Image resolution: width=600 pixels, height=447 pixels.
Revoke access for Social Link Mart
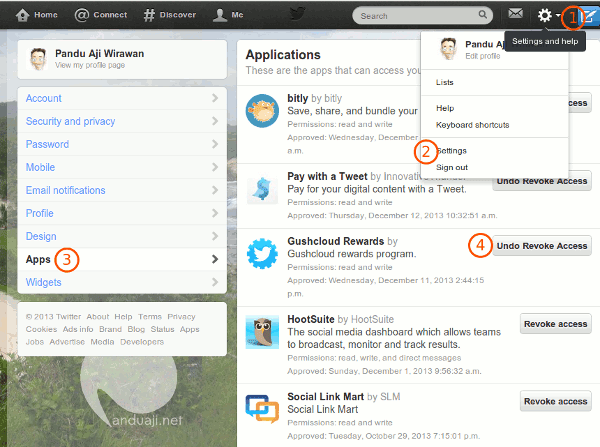(555, 401)
